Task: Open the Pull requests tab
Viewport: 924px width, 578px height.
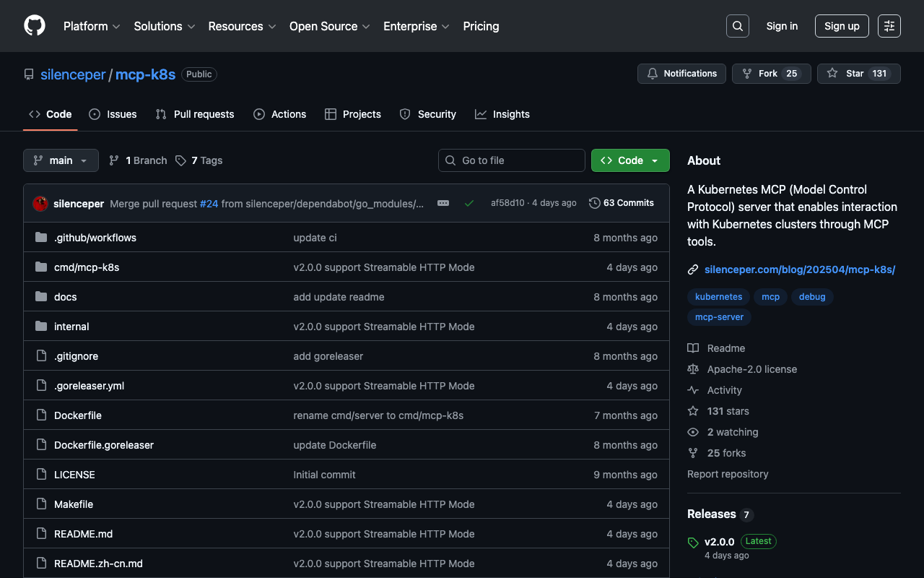Action: [x=195, y=114]
